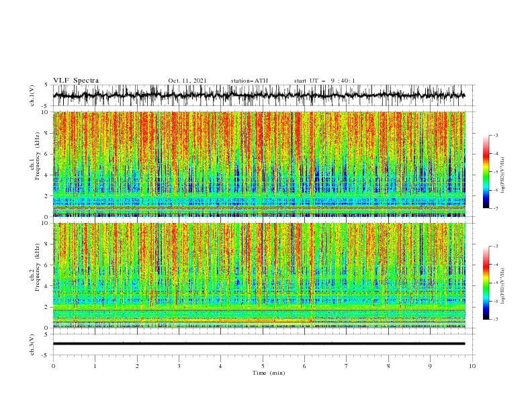Select the date 'Oct. 11, 2021'

coord(187,81)
